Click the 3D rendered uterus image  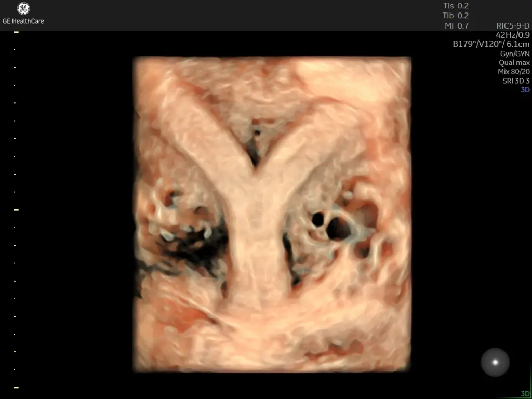click(x=272, y=214)
